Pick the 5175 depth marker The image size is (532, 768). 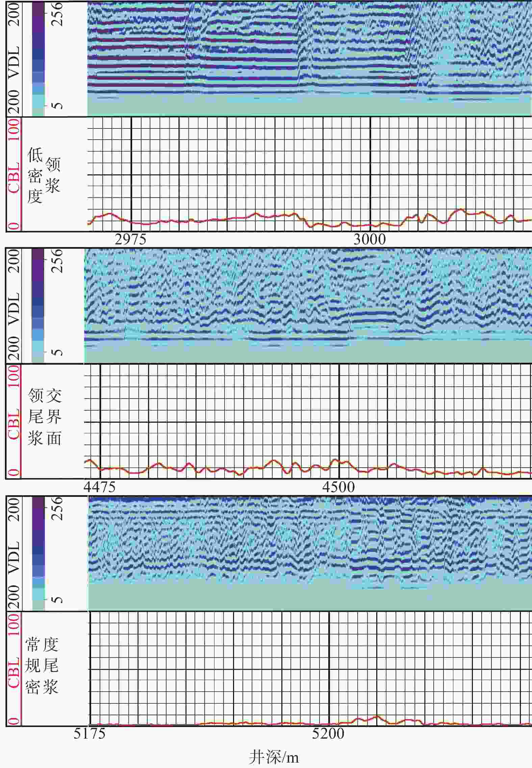click(90, 734)
